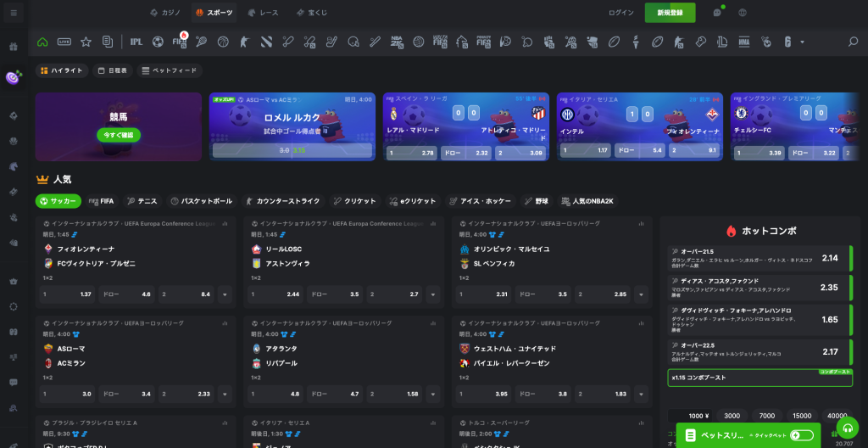Open the betslip copy icon in sports bar
Screen dimensions: 868x448
click(108, 42)
